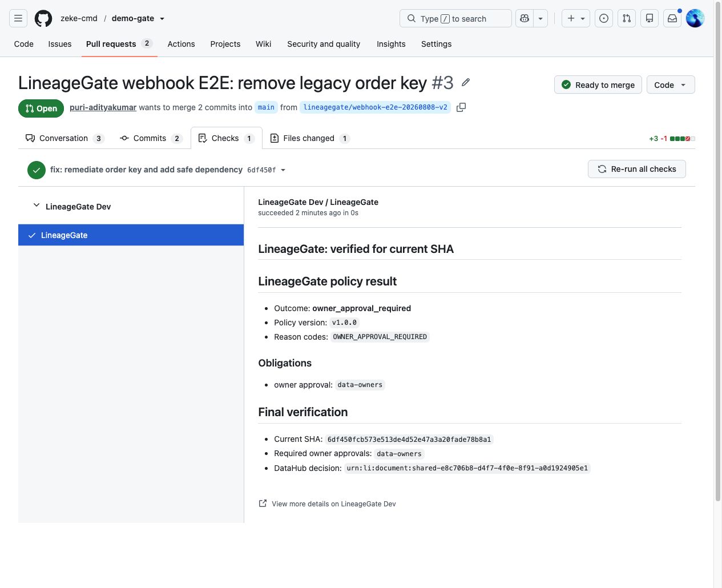The height and width of the screenshot is (588, 722).
Task: Open the Copilot dropdown arrow
Action: 541,18
